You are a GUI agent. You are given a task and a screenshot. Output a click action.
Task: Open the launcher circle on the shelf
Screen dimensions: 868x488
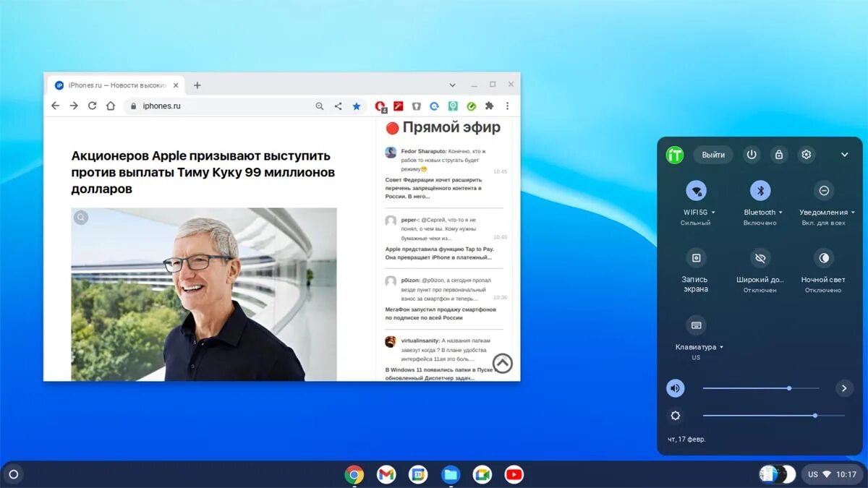pos(13,475)
